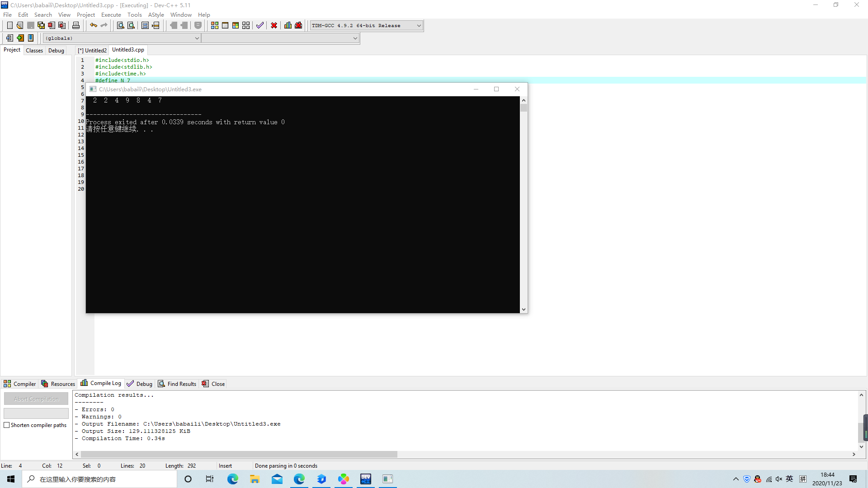Open the Execute menu
This screenshot has height=488, width=868.
(111, 14)
